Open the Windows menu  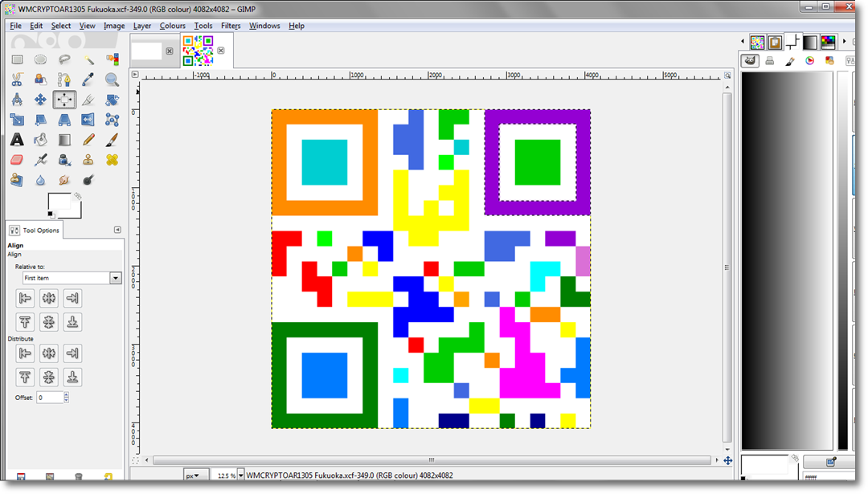[264, 26]
